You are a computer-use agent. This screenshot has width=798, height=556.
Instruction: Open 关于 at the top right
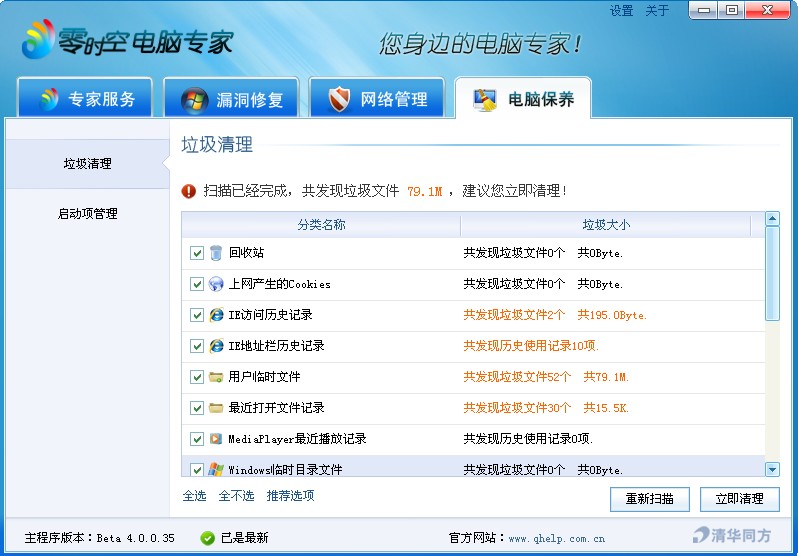coord(657,11)
